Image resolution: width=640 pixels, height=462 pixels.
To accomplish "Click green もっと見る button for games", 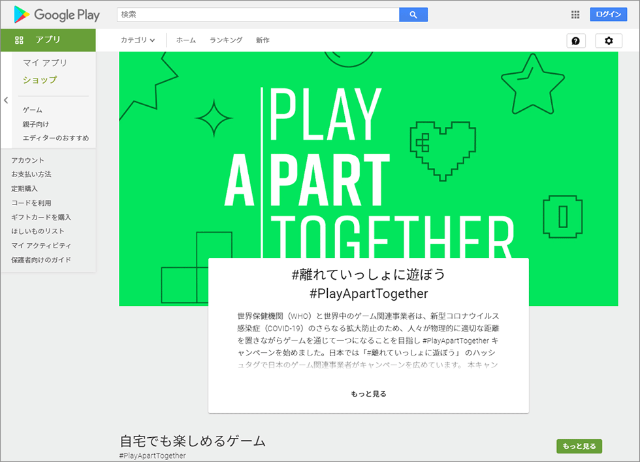I will point(579,446).
